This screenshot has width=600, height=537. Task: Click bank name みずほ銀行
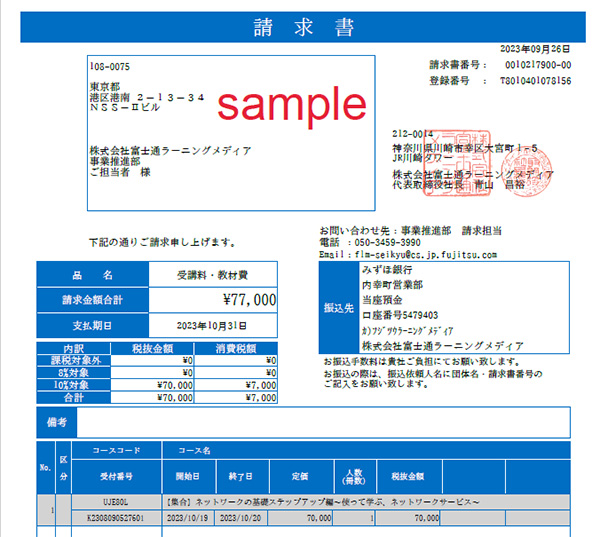click(387, 270)
